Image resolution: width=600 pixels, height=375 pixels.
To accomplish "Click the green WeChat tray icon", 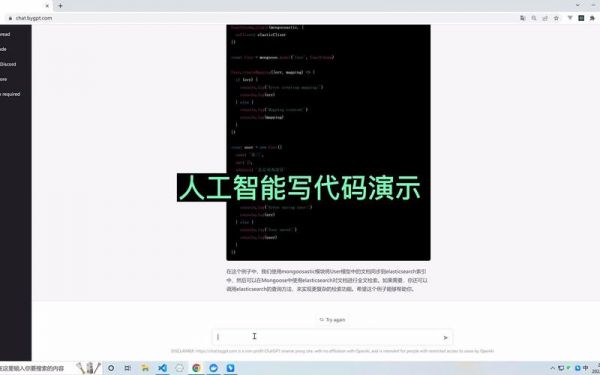I will (x=569, y=368).
